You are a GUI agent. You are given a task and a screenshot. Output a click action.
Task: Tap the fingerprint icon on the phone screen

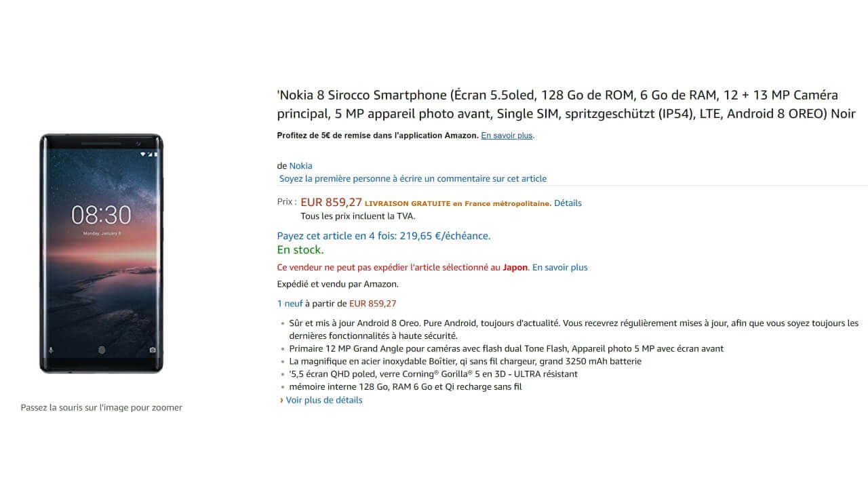pos(102,350)
